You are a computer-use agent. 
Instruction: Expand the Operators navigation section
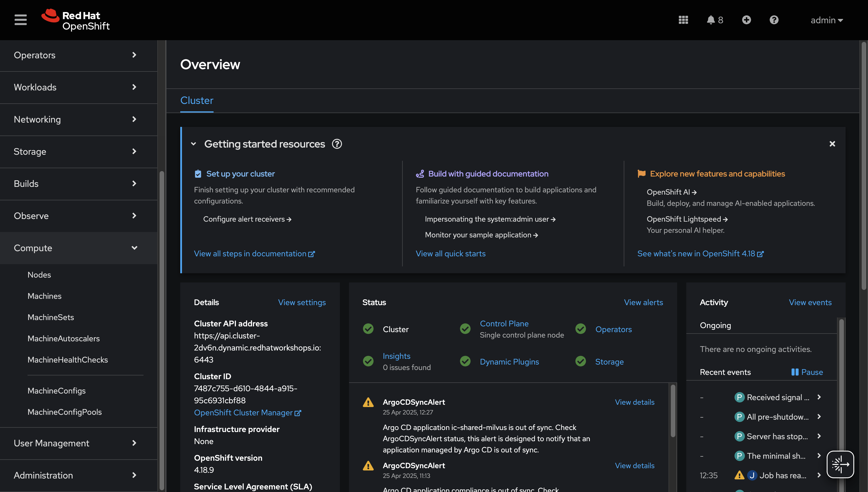tap(134, 55)
